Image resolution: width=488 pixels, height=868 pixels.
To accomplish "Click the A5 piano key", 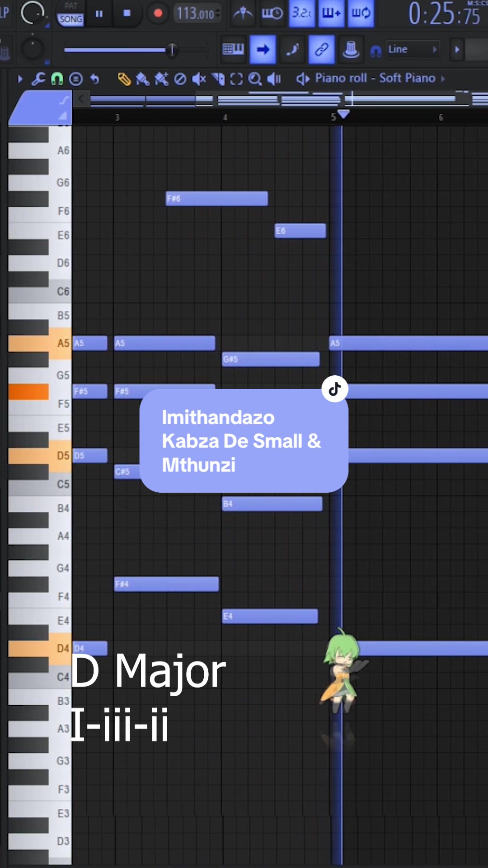I will click(40, 344).
